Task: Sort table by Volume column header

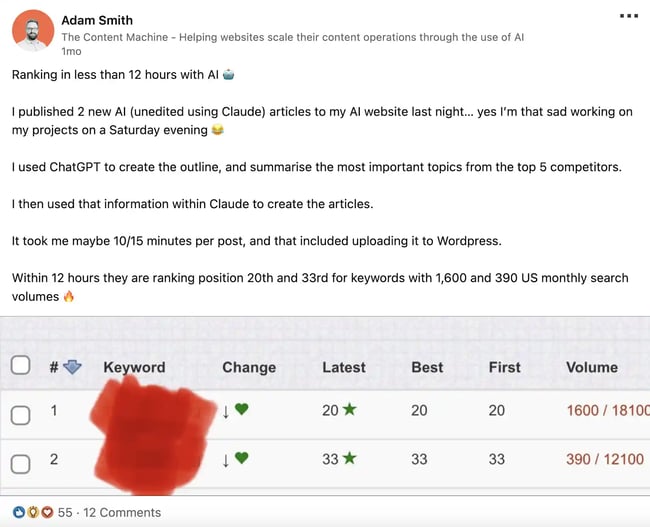Action: click(592, 367)
